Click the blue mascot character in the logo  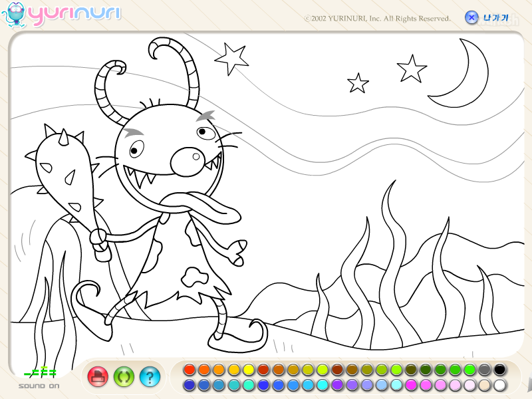point(14,15)
